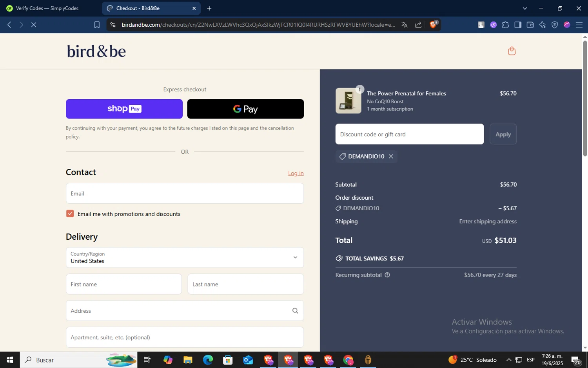Close the Checkout - Bird&Be tab

click(x=194, y=8)
